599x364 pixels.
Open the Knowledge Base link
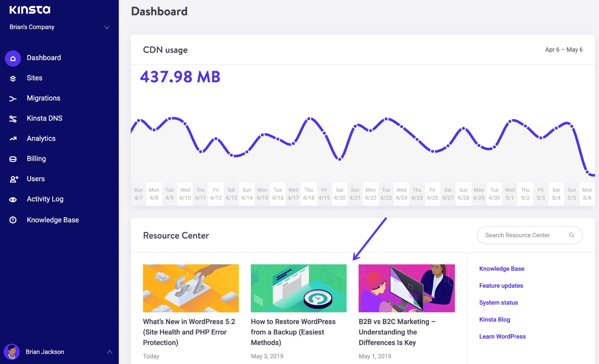point(502,269)
